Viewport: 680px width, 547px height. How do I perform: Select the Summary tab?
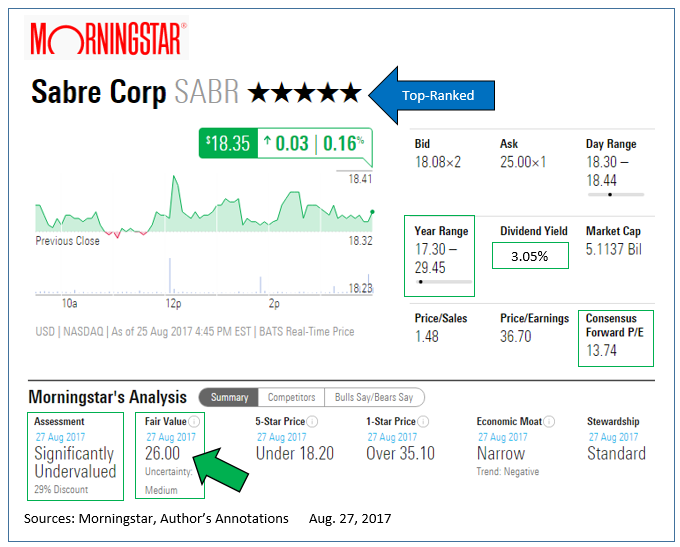click(x=229, y=397)
